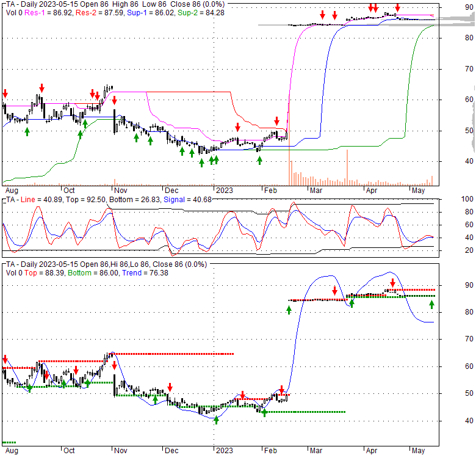Viewport: 476px width, 455px height.
Task: Click the red arrow near April in bottom chart
Action: pos(392,282)
